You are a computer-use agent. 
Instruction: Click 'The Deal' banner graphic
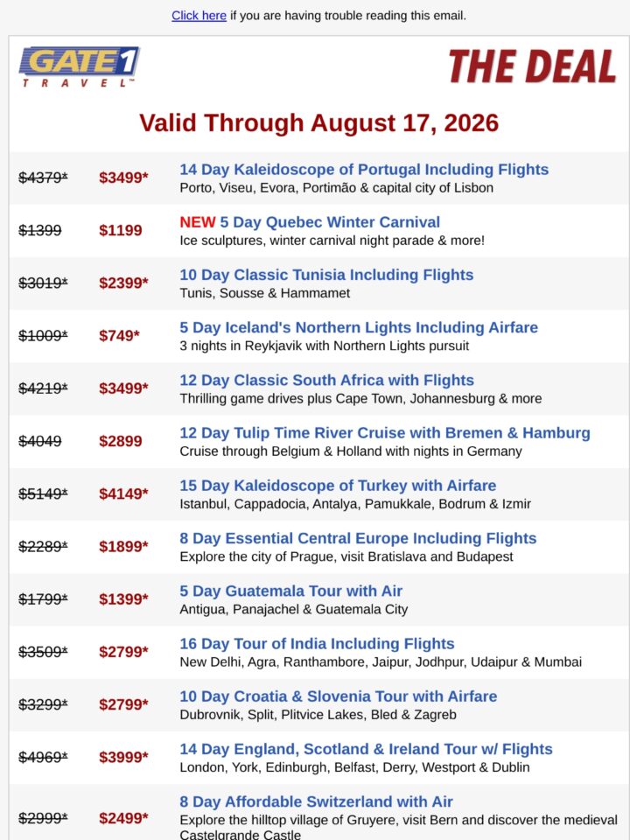[x=533, y=66]
